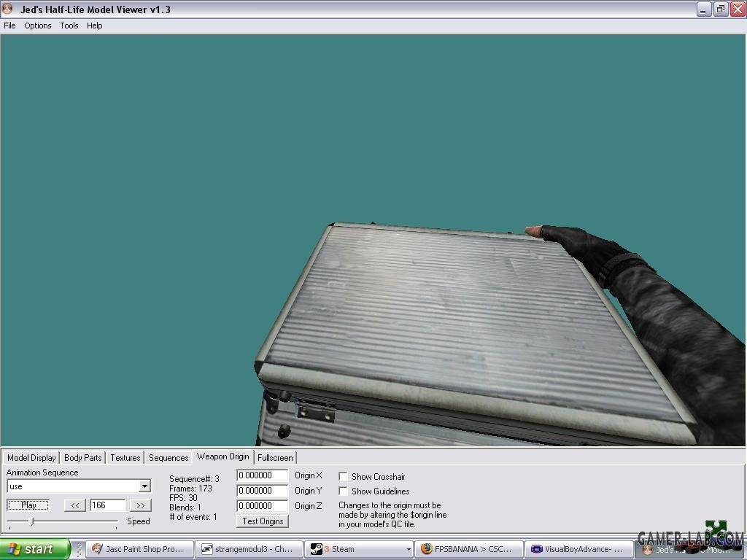Open the Help menu
The image size is (747, 560).
(x=94, y=26)
